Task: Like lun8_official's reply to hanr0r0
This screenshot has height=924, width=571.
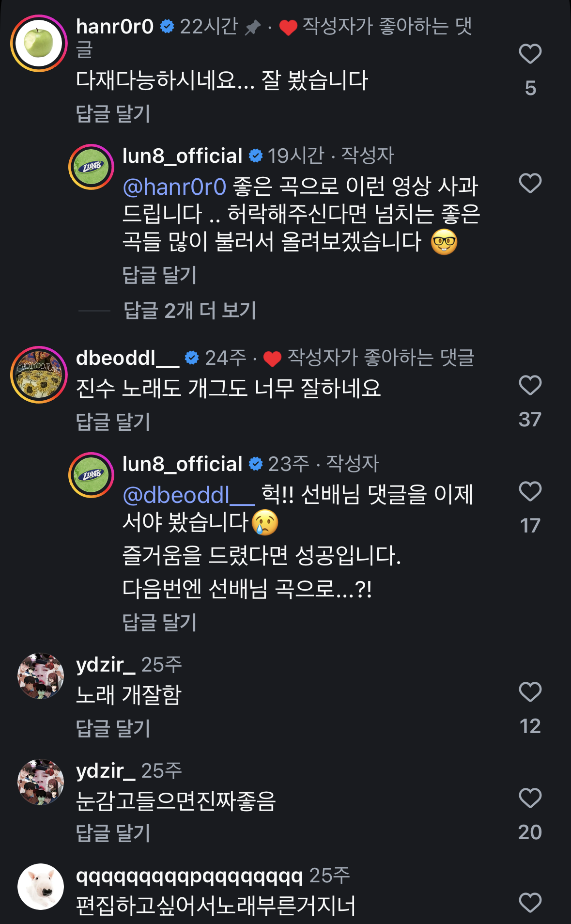Action: (x=530, y=183)
